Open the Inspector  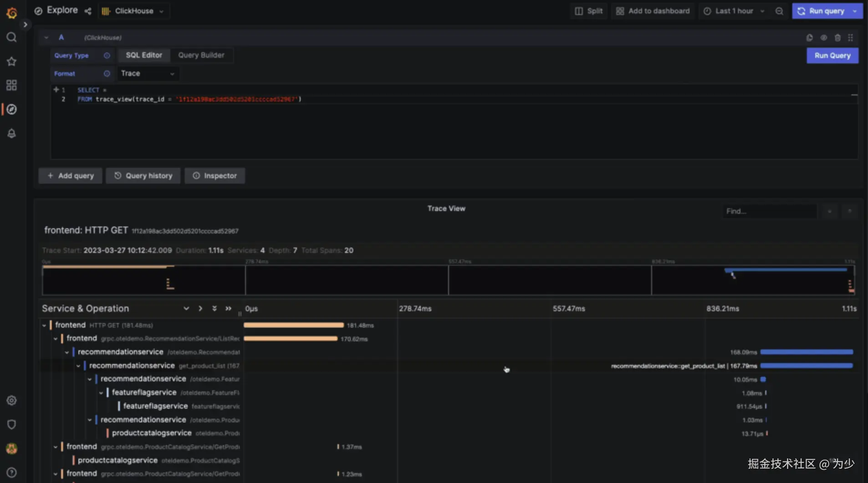coord(214,176)
